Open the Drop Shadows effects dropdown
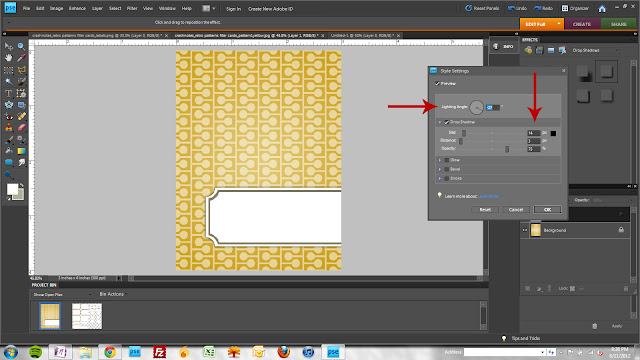 [596, 51]
